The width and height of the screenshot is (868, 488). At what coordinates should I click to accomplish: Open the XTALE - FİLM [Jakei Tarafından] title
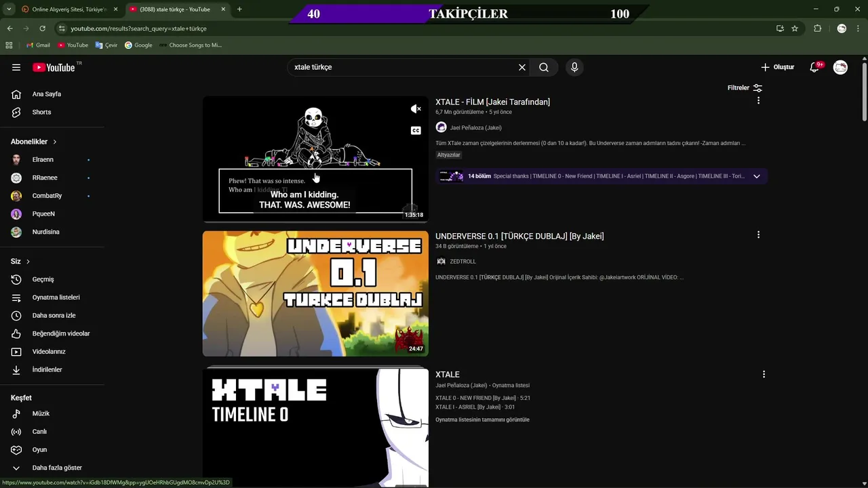(492, 102)
